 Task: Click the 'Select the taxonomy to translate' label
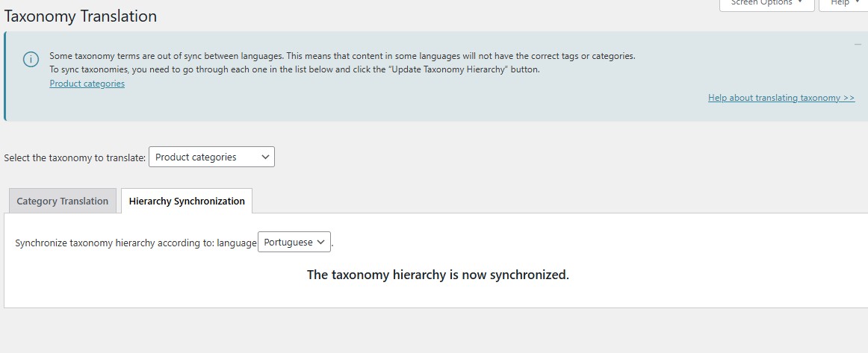[75, 157]
